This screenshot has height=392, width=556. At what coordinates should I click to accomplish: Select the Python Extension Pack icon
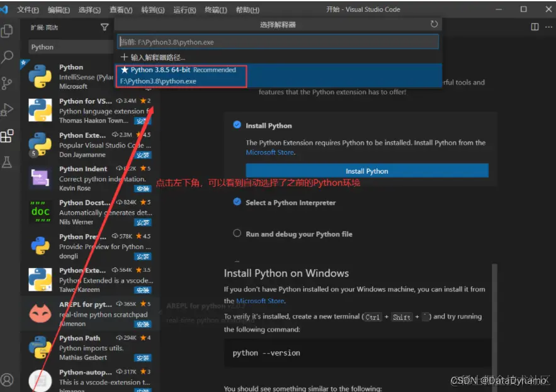pyautogui.click(x=40, y=144)
